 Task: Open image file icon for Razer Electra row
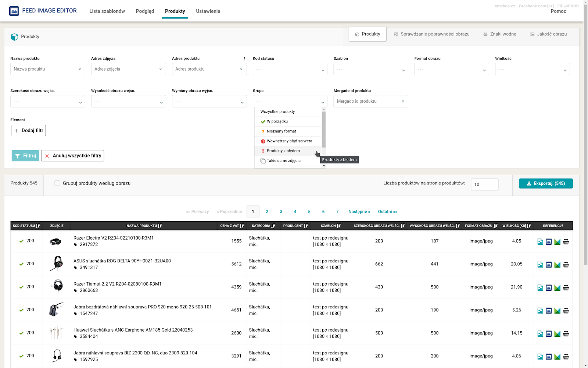[x=540, y=242]
